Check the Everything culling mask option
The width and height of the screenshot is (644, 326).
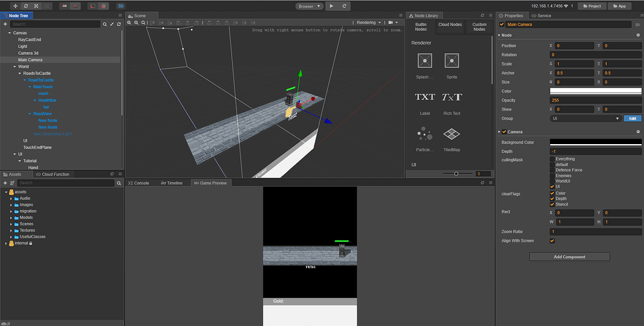[x=552, y=159]
